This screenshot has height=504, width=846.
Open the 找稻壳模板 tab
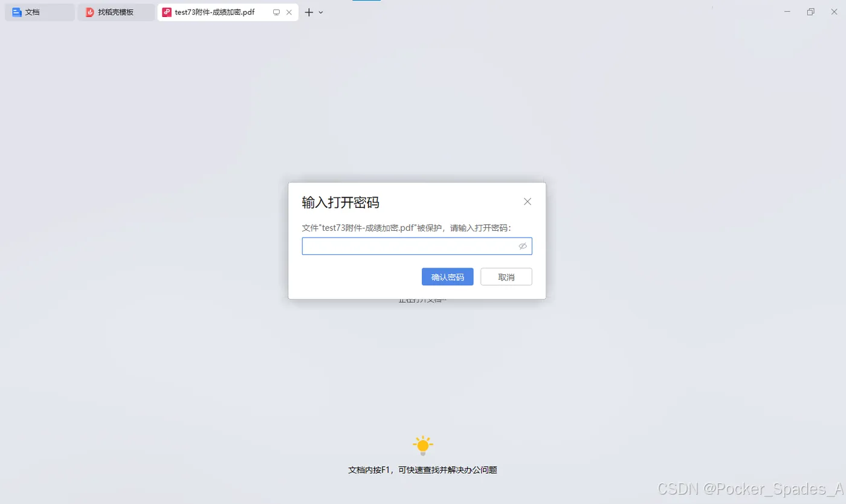coord(116,12)
